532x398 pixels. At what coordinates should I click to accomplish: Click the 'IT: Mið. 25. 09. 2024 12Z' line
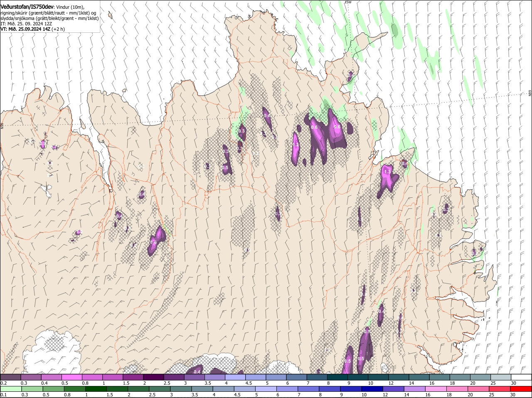click(26, 24)
